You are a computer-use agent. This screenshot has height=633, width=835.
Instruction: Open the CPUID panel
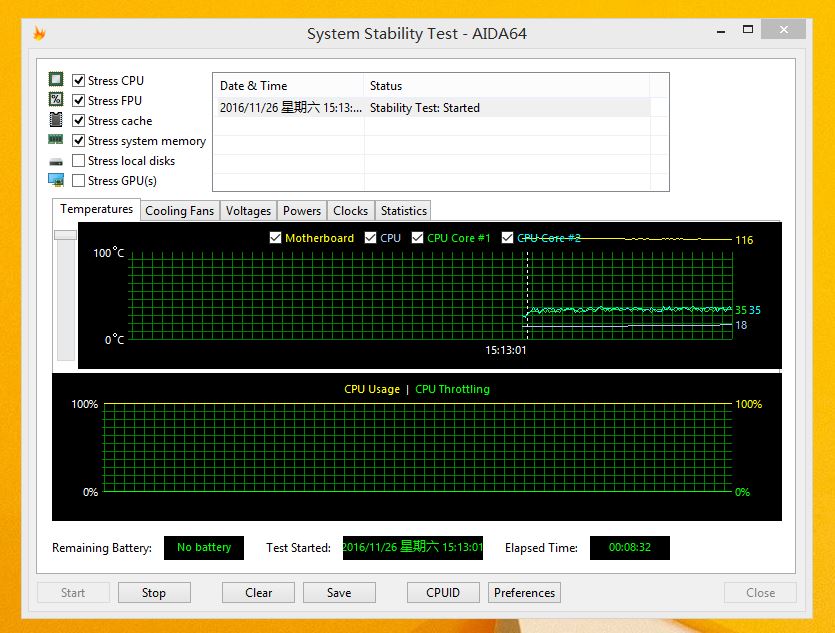click(x=443, y=593)
